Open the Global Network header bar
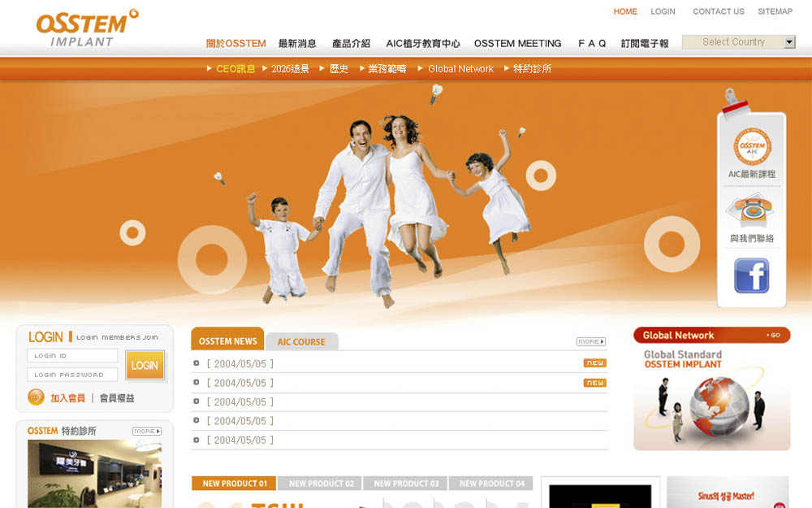 pos(712,336)
